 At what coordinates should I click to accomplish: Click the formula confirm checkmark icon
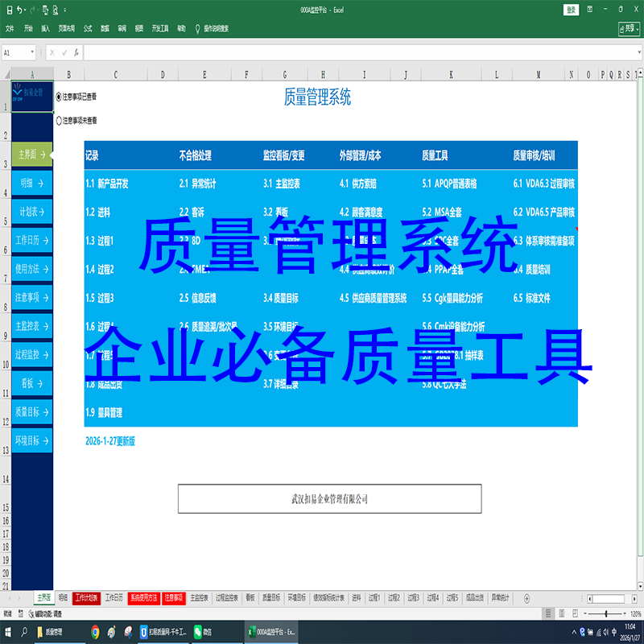point(64,52)
